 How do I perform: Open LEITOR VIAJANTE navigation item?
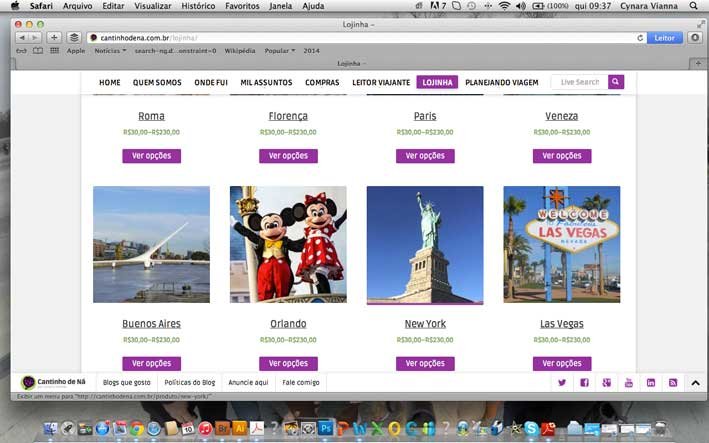click(381, 82)
